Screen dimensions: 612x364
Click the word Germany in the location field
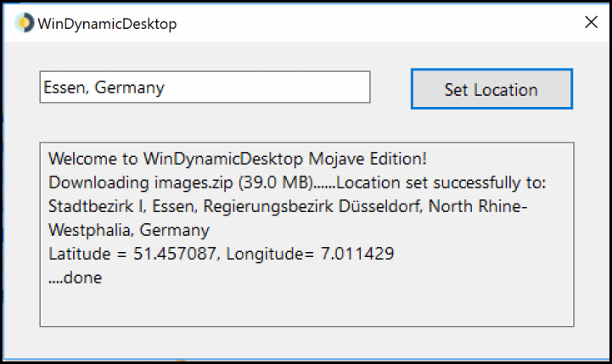point(131,87)
